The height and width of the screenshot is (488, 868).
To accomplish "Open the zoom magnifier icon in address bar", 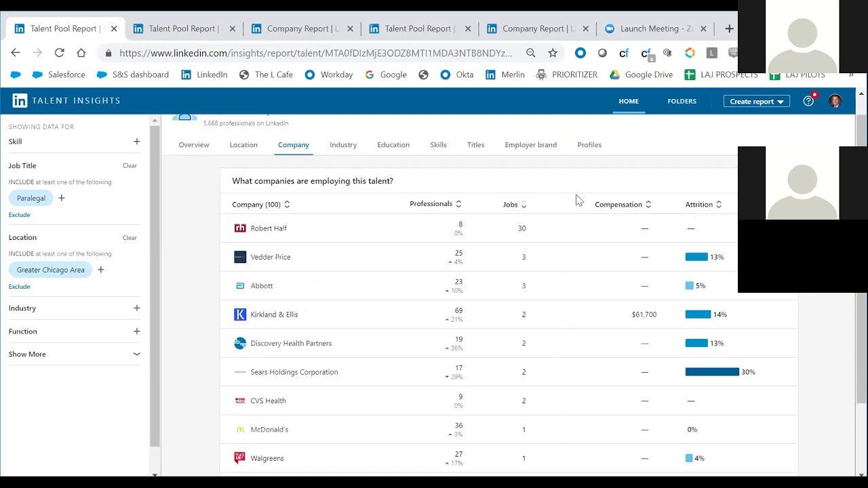I will click(531, 53).
